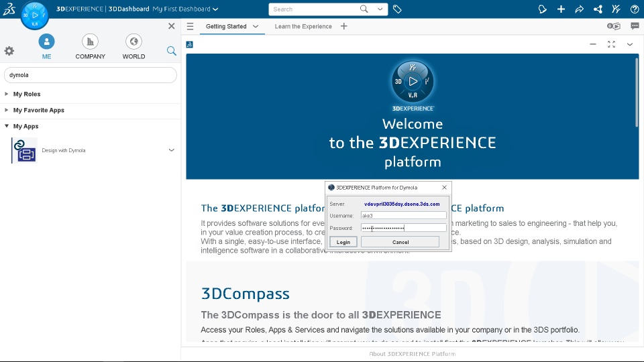Click the 3DCompass heading text
This screenshot has height=362, width=644.
[x=246, y=294]
